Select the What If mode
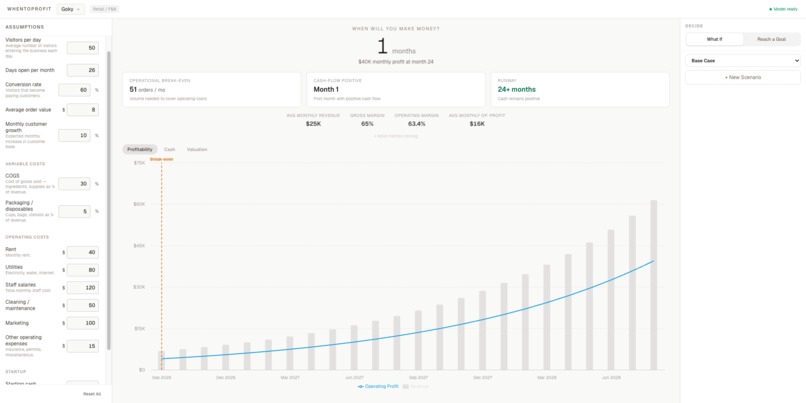Screen dimensions: 806x403 (x=715, y=39)
